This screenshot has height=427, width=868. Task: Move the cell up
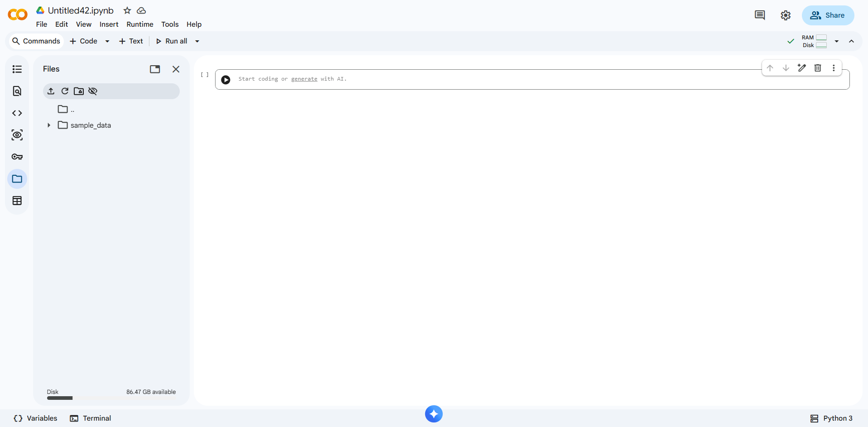click(770, 68)
